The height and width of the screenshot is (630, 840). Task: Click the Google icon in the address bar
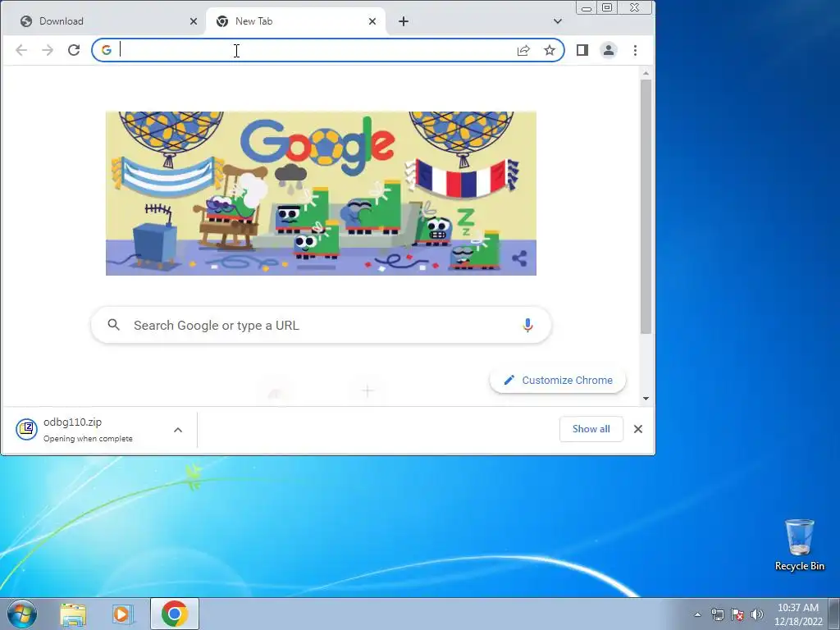coord(107,50)
